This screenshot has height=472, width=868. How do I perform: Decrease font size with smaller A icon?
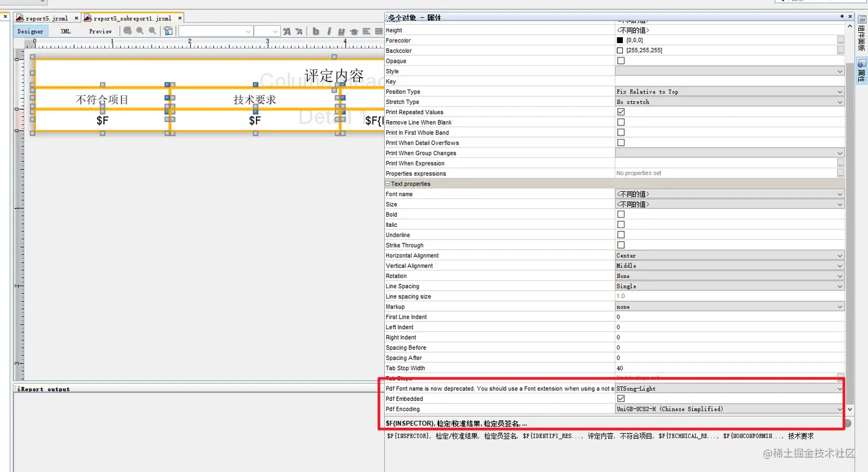point(299,32)
